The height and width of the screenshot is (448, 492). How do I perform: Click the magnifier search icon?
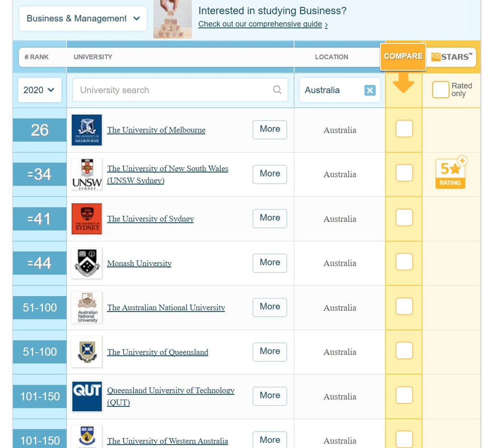pyautogui.click(x=277, y=90)
